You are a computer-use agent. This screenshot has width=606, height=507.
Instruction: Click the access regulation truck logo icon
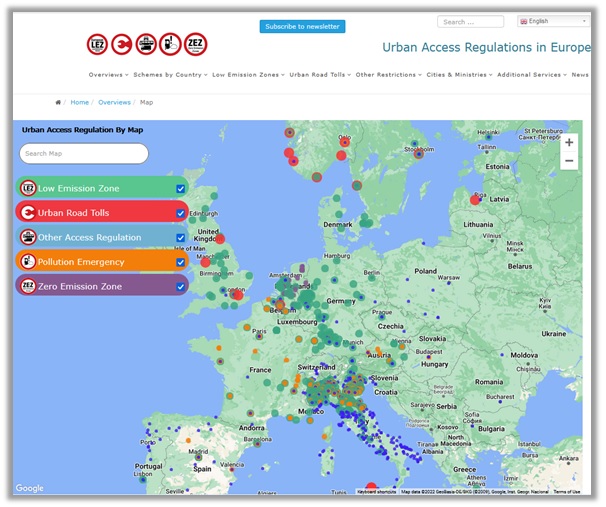point(146,44)
